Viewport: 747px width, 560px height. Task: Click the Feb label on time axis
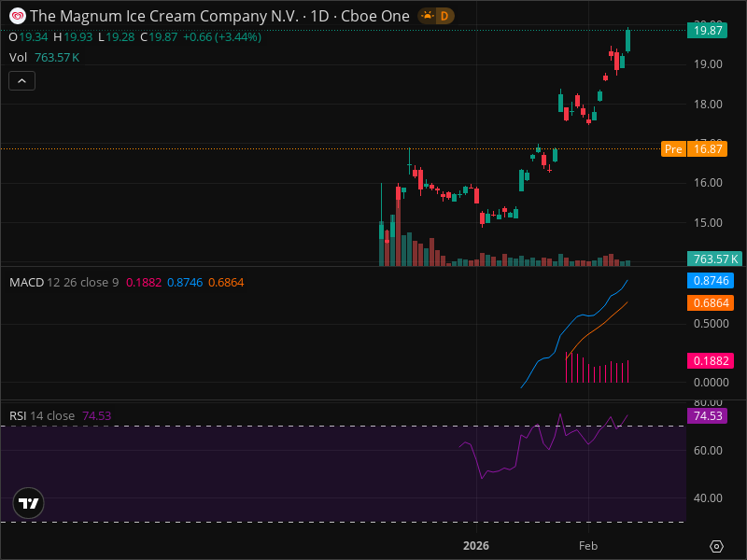click(x=588, y=546)
